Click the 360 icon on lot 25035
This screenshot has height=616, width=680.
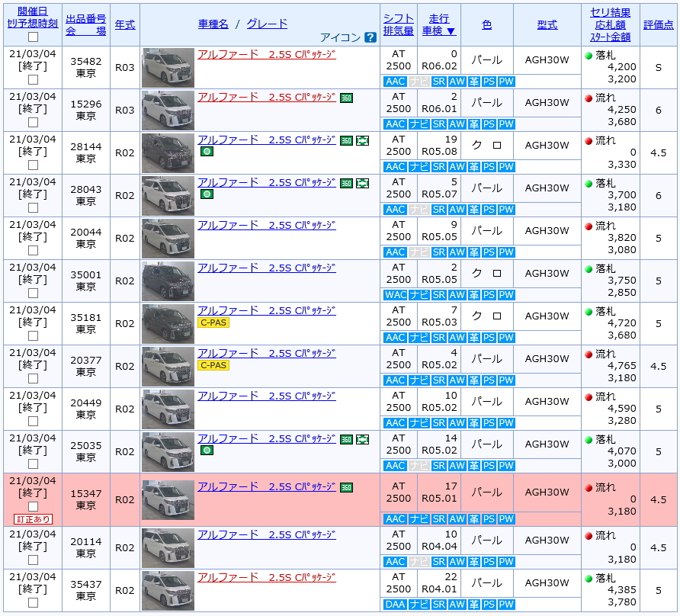point(346,439)
